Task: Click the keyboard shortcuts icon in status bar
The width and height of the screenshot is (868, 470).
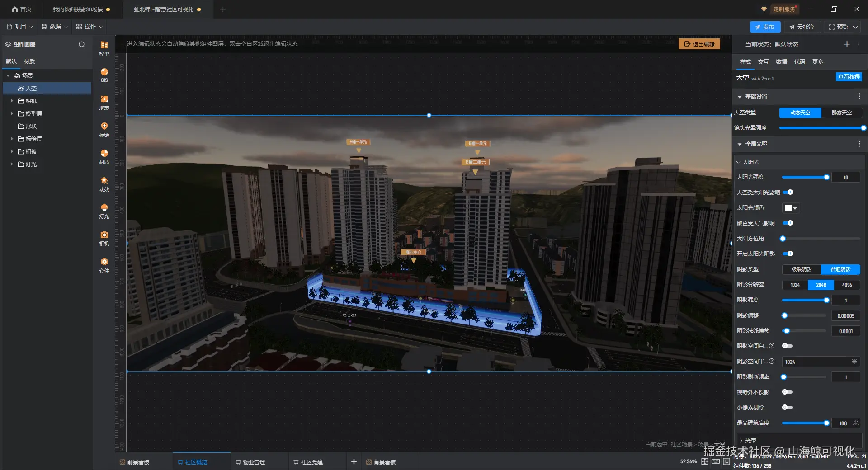Action: tap(716, 461)
